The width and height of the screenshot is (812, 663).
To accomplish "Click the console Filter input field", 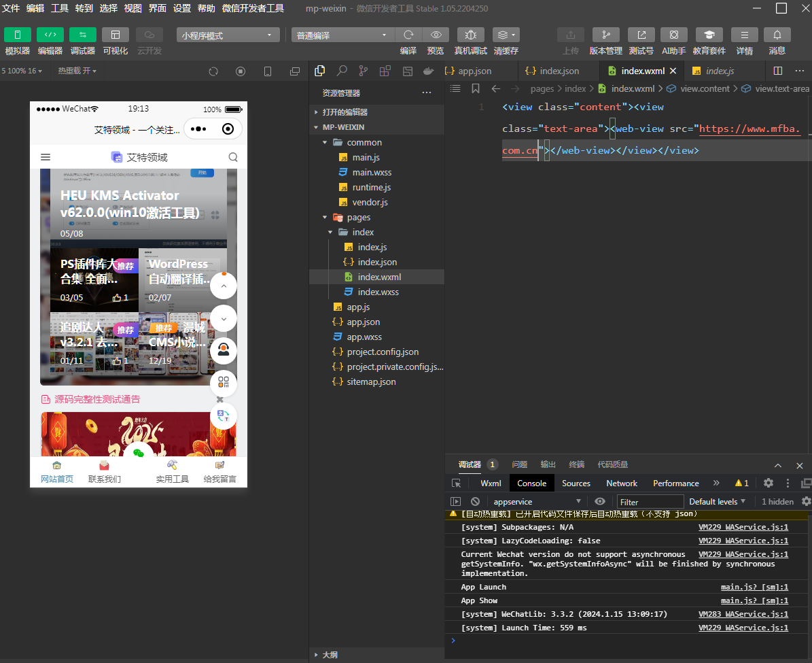I will point(650,502).
